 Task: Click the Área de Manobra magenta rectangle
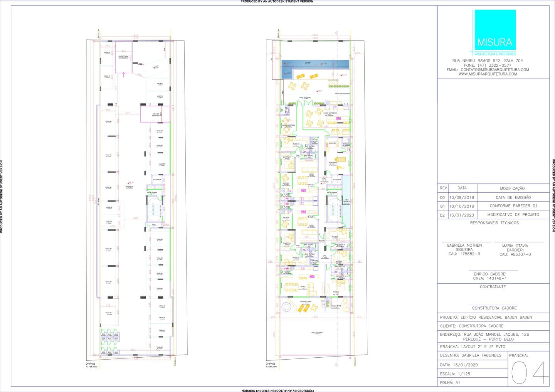click(155, 114)
